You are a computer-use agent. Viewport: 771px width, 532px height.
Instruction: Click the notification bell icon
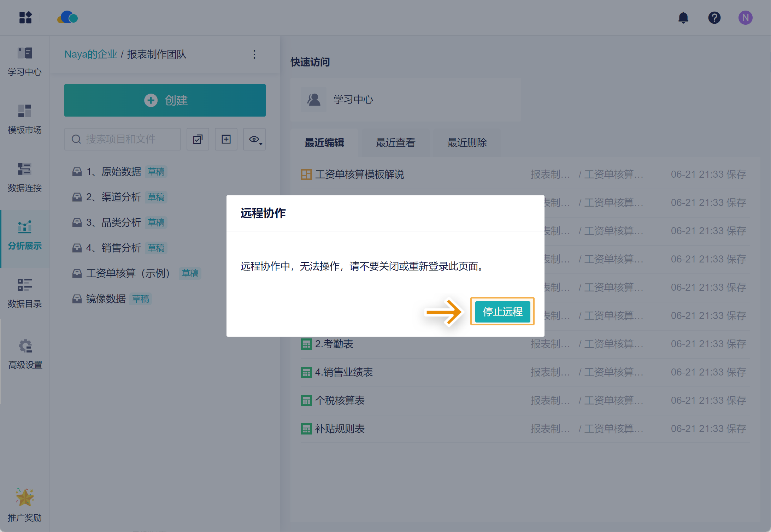pyautogui.click(x=683, y=18)
